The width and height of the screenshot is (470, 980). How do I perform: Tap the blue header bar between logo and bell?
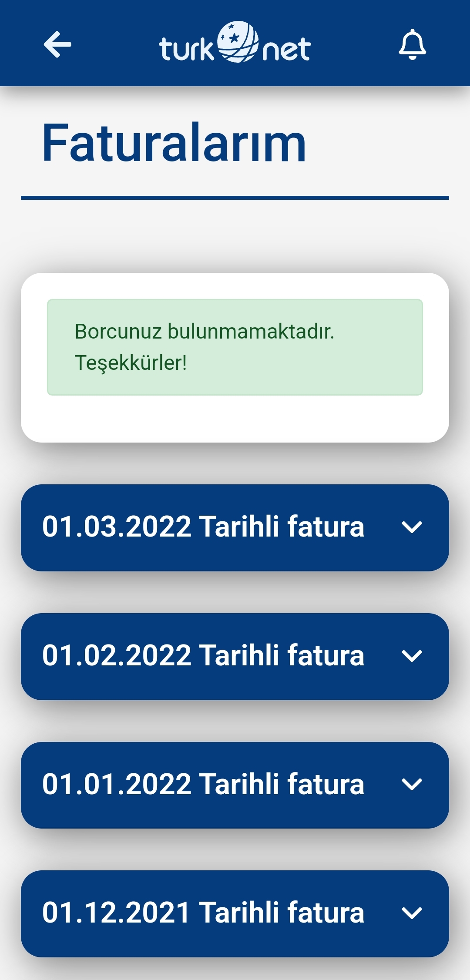click(x=355, y=44)
